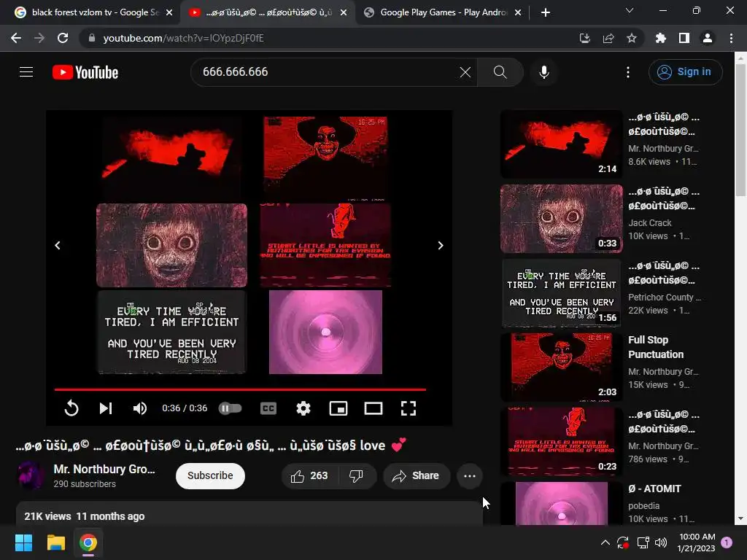Skip to next video
Image resolution: width=747 pixels, height=560 pixels.
click(x=105, y=408)
